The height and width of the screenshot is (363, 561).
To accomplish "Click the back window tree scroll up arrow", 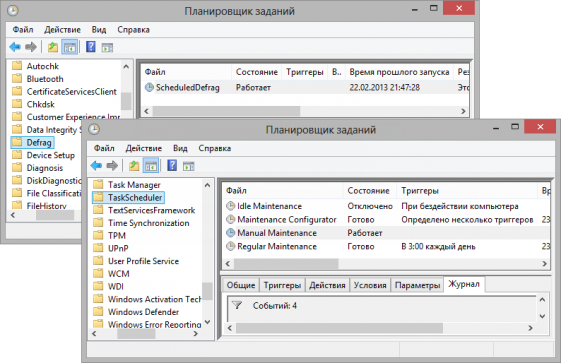I will 126,67.
